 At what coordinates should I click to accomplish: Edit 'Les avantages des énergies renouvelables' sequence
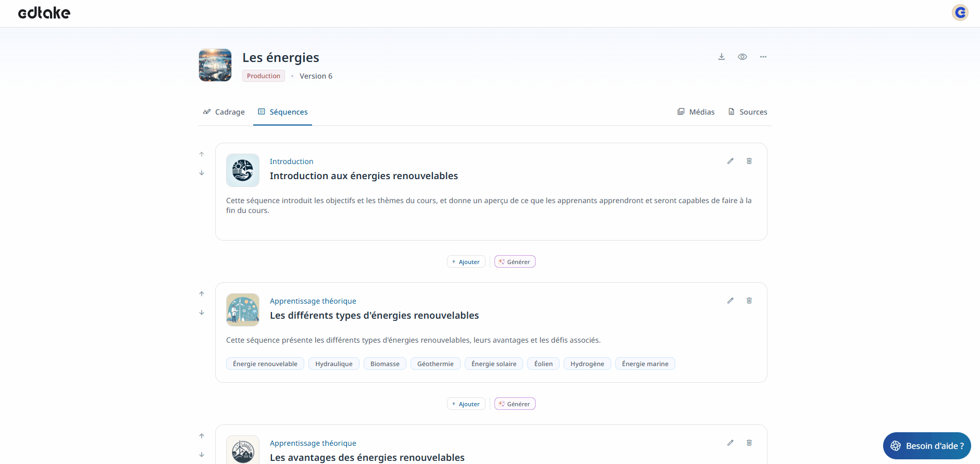(730, 443)
